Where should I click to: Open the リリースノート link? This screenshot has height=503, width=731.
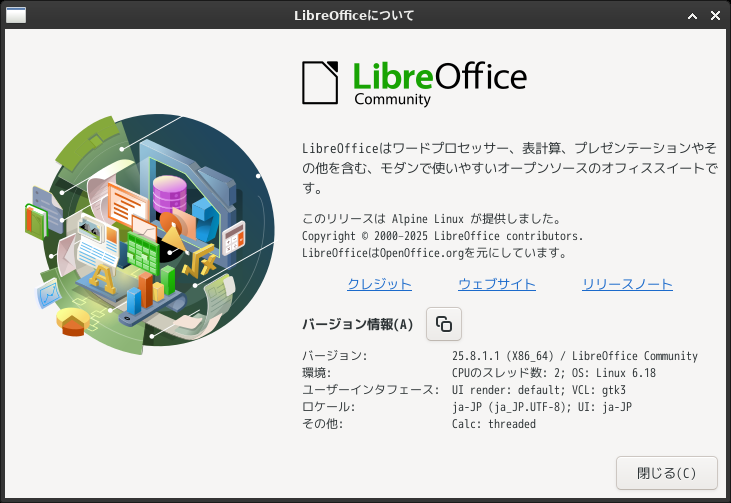coord(627,284)
